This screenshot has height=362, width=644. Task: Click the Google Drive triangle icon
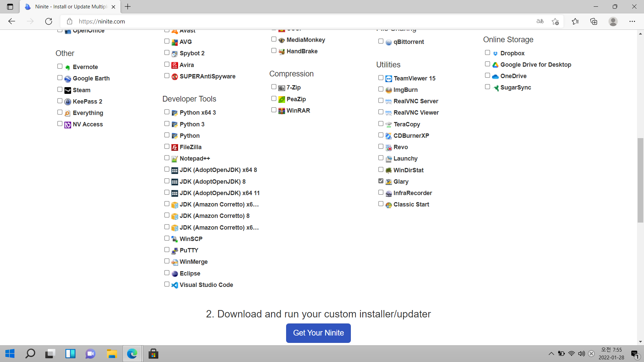(495, 65)
